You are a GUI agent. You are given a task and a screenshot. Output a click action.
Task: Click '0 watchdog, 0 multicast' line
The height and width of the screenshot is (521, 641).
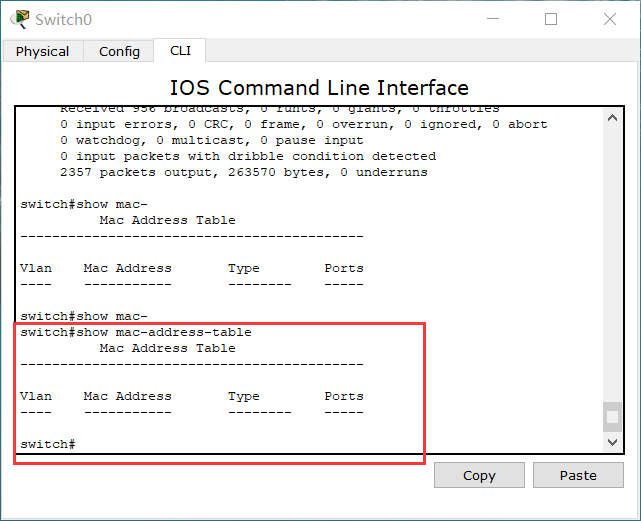click(x=211, y=140)
